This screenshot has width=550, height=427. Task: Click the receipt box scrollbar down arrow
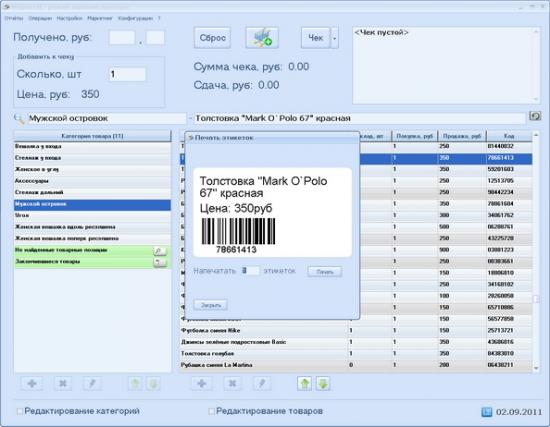pos(536,100)
